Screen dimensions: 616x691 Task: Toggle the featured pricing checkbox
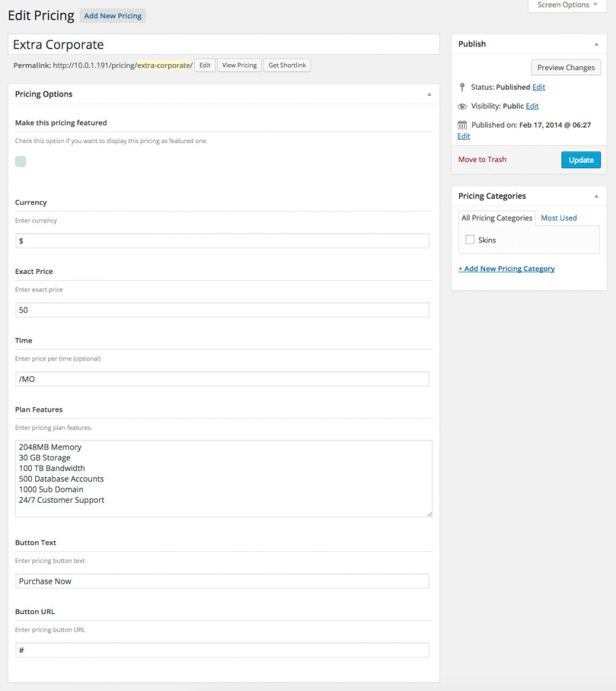click(21, 161)
